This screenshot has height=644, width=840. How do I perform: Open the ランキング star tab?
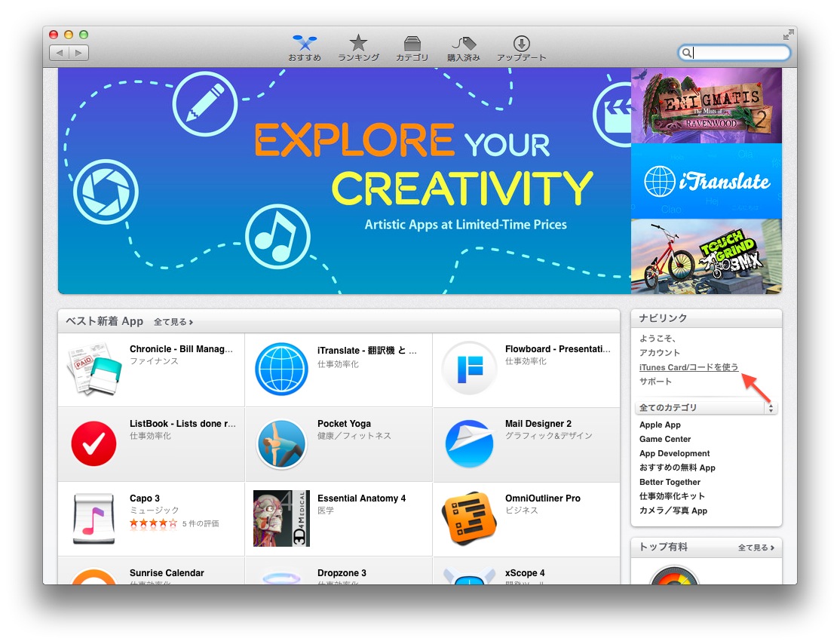click(x=358, y=48)
